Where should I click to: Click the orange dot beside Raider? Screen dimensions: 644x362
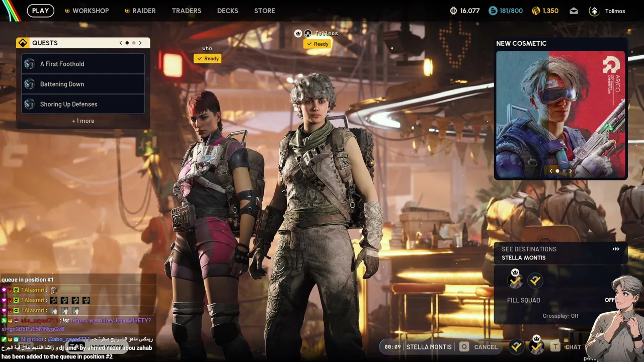127,11
